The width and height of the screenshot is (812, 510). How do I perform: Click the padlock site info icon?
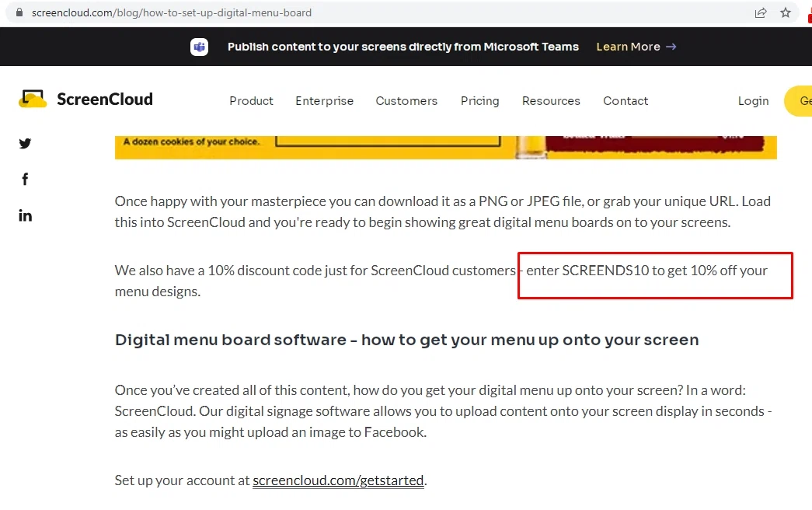19,12
